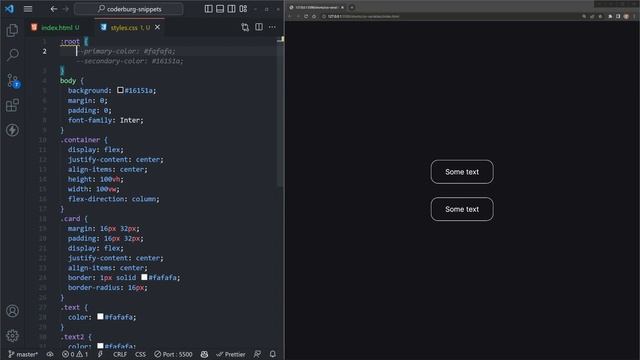Open the Explorer view in activity bar
The width and height of the screenshot is (640, 360).
pos(12,30)
